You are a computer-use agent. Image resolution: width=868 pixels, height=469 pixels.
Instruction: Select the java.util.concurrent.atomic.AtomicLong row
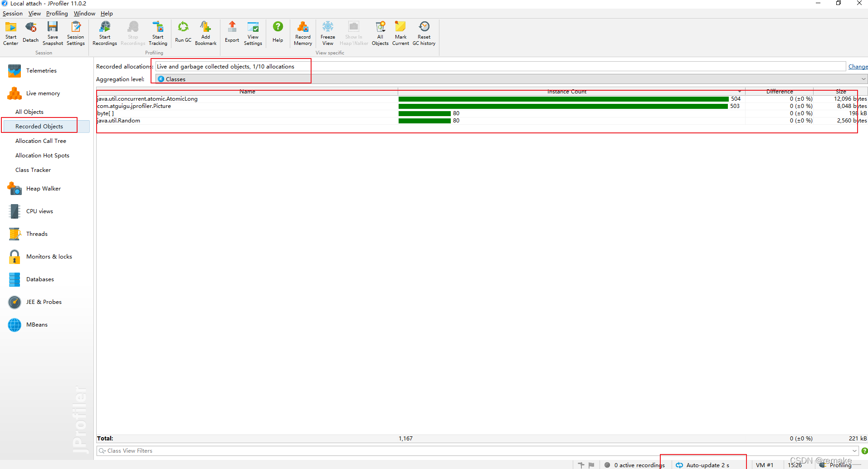(482, 99)
